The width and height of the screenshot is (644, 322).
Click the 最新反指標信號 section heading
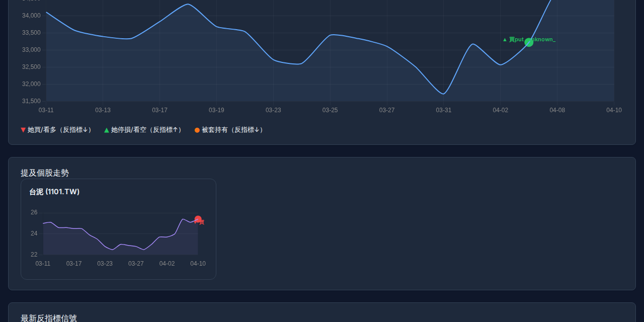point(49,318)
